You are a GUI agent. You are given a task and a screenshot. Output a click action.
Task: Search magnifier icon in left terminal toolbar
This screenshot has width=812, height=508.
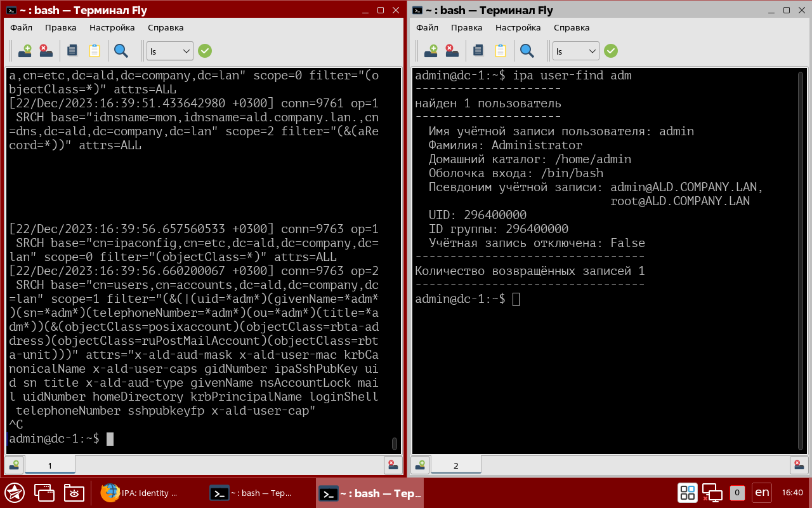tap(121, 51)
